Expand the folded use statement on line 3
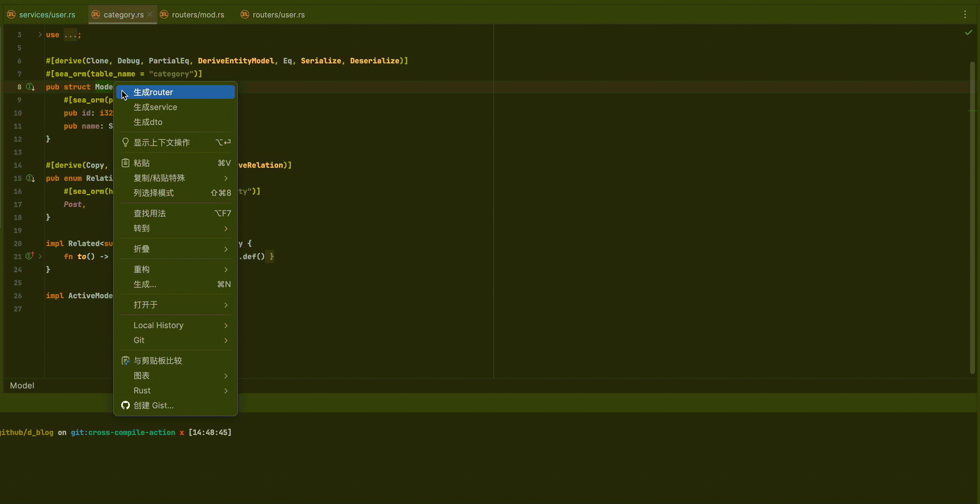The height and width of the screenshot is (504, 980). click(x=40, y=34)
